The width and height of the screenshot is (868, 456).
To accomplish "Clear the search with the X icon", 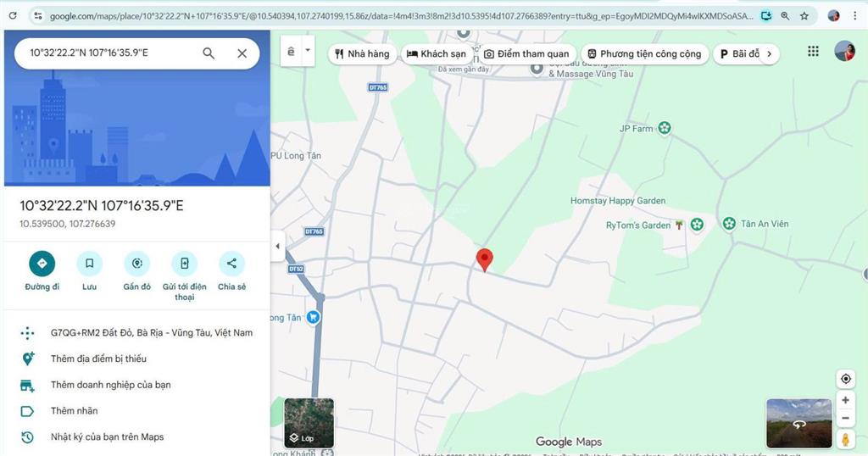I will click(242, 53).
